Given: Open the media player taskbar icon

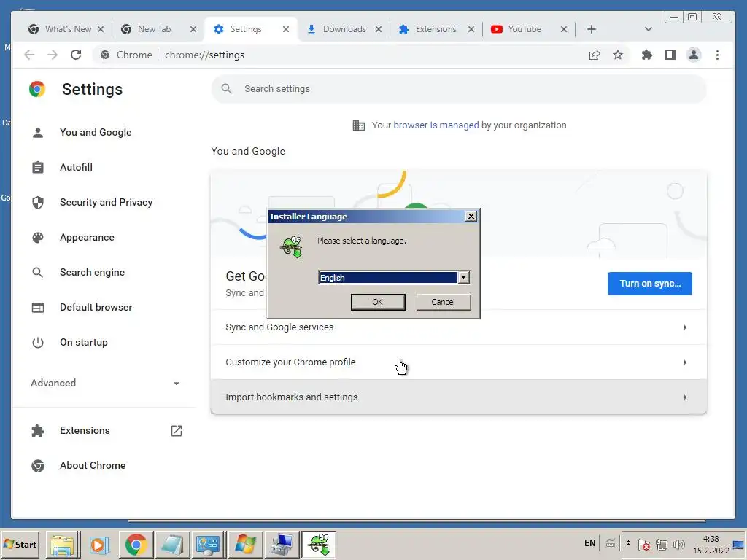Looking at the screenshot, I should tap(98, 545).
